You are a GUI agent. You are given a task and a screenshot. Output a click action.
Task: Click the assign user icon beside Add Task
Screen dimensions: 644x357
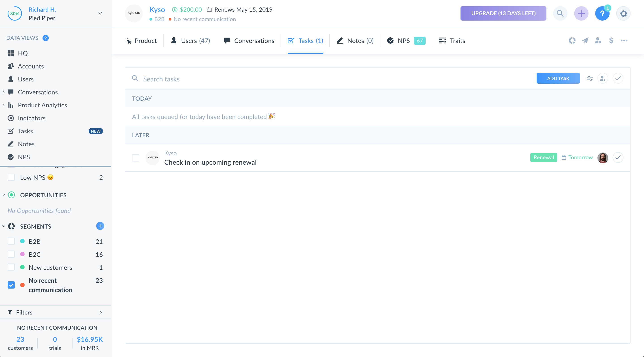[x=603, y=79]
